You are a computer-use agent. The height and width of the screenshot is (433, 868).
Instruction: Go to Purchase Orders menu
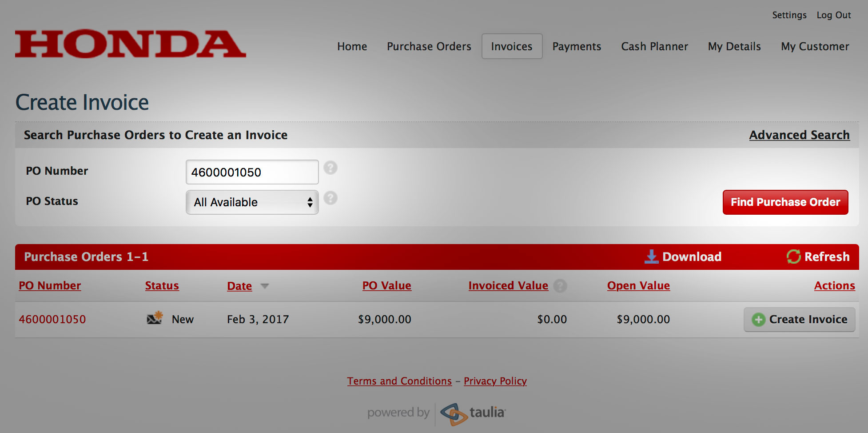[x=429, y=46]
